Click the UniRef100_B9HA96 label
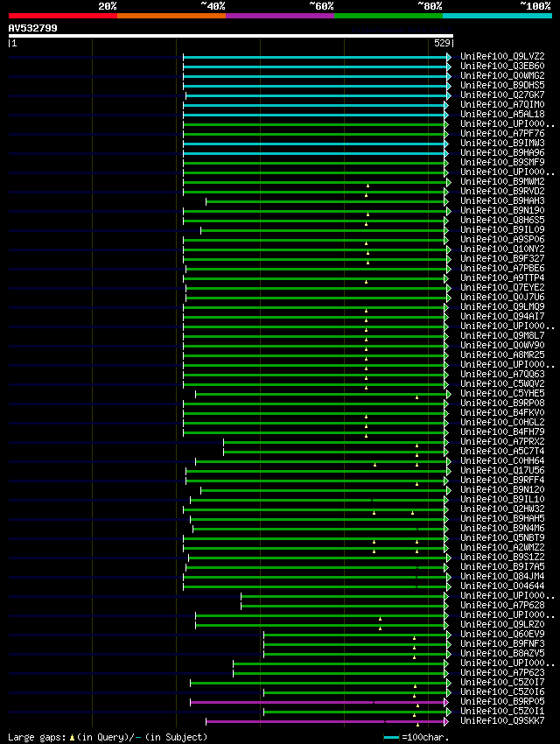This screenshot has width=560, height=744. [x=502, y=153]
